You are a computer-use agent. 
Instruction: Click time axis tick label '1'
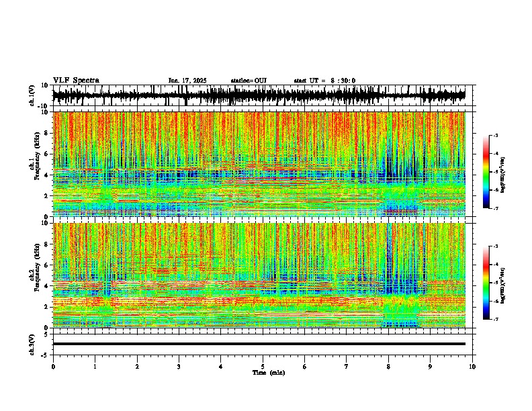(x=95, y=367)
